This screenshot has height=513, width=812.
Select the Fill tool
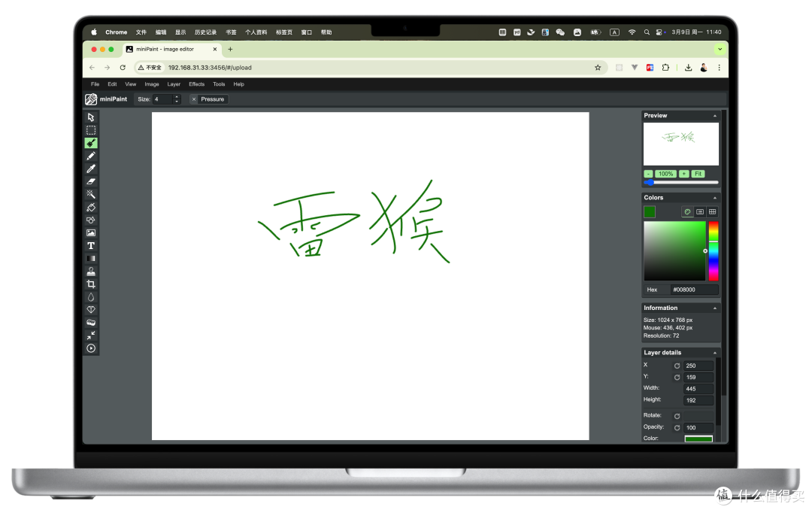point(91,207)
